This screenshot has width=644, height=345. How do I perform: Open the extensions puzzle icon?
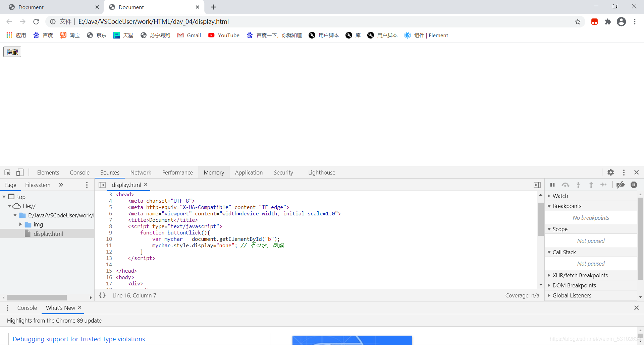(608, 22)
